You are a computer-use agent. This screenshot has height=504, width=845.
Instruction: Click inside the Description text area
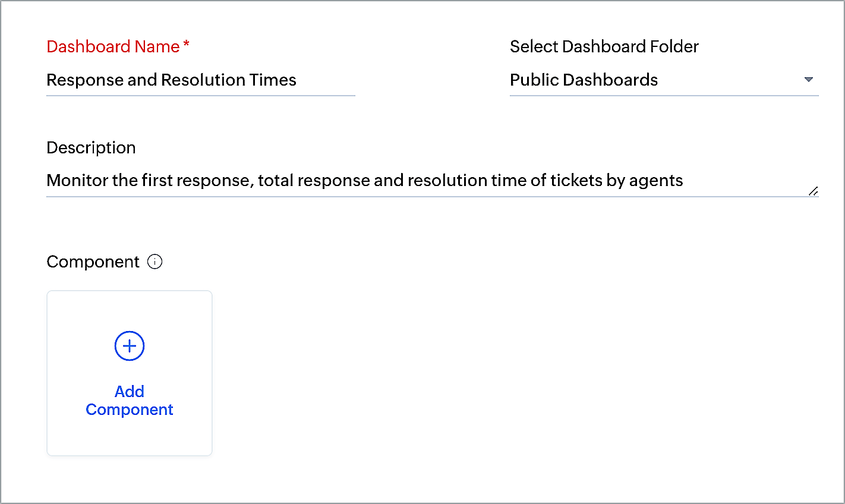433,181
